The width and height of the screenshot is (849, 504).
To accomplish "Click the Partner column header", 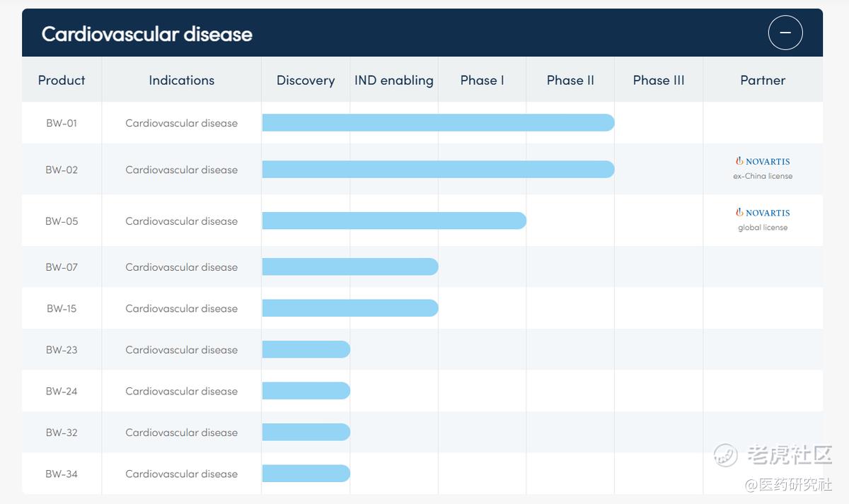I will [763, 80].
